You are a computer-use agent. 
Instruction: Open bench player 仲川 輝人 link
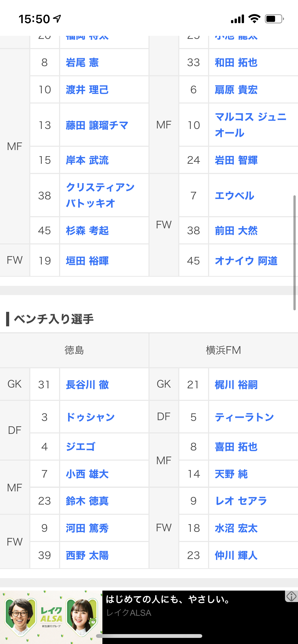[x=236, y=555]
